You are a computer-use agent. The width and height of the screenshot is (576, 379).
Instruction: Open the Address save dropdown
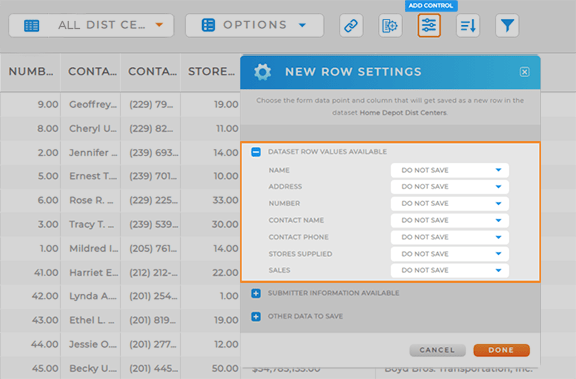(x=450, y=187)
